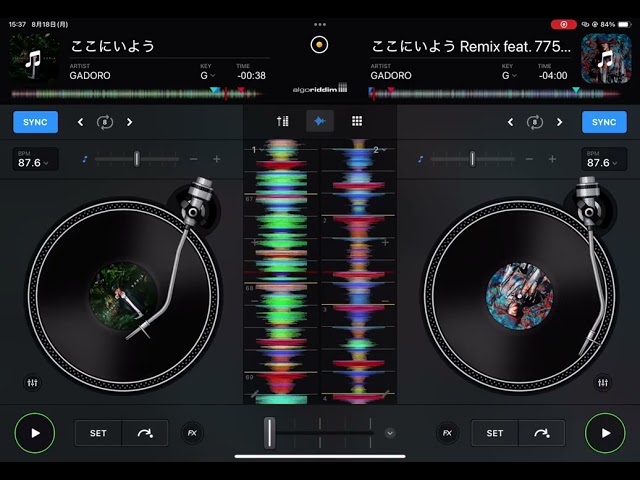Open left deck BPM 87.6 dropdown
The width and height of the screenshot is (640, 480).
pyautogui.click(x=36, y=159)
